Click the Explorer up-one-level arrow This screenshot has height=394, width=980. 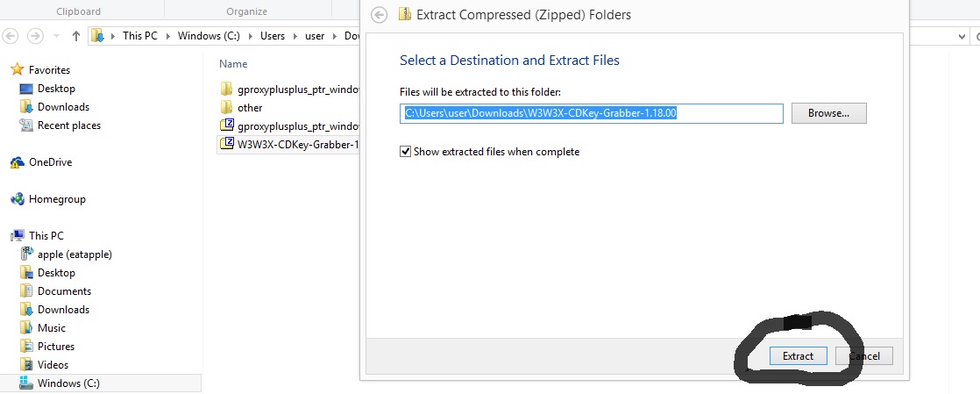(x=75, y=36)
